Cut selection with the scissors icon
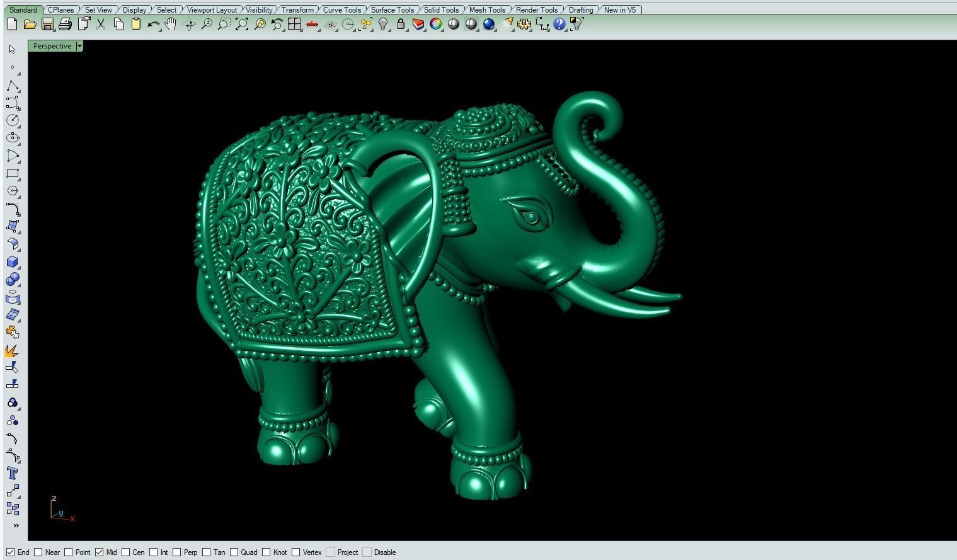957x560 pixels. point(101,25)
